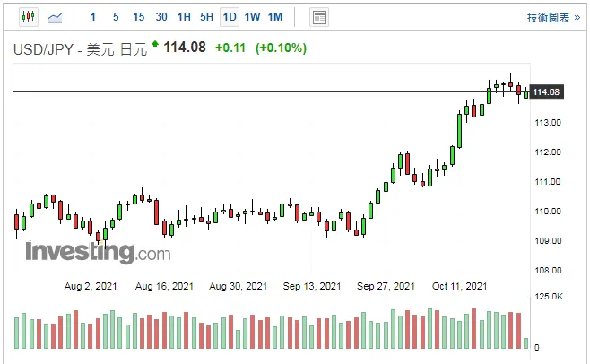Click the 110.00 price axis label
590x364 pixels.
(548, 212)
